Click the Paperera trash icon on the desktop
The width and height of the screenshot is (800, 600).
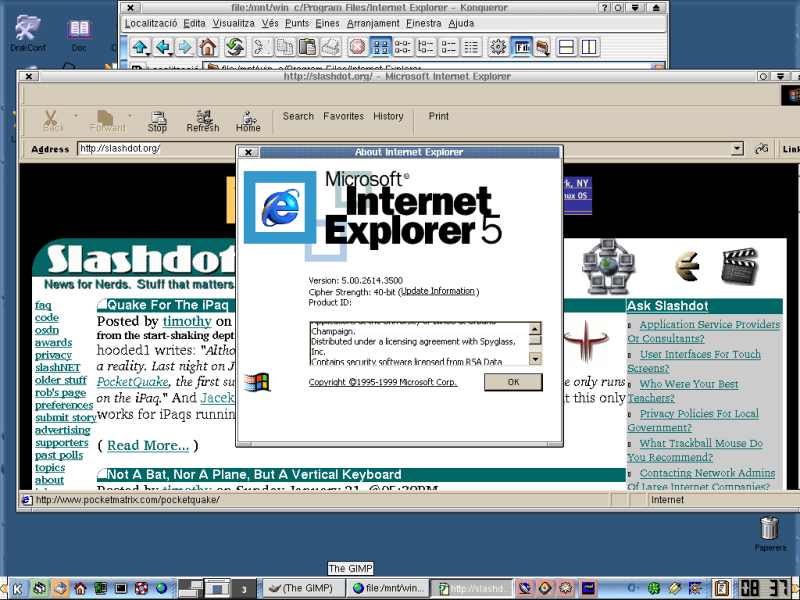point(770,534)
